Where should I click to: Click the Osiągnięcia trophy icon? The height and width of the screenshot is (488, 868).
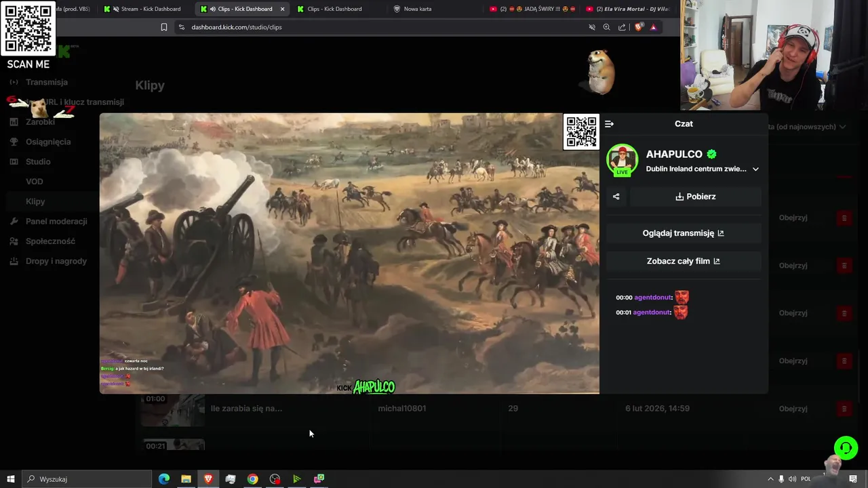(14, 142)
